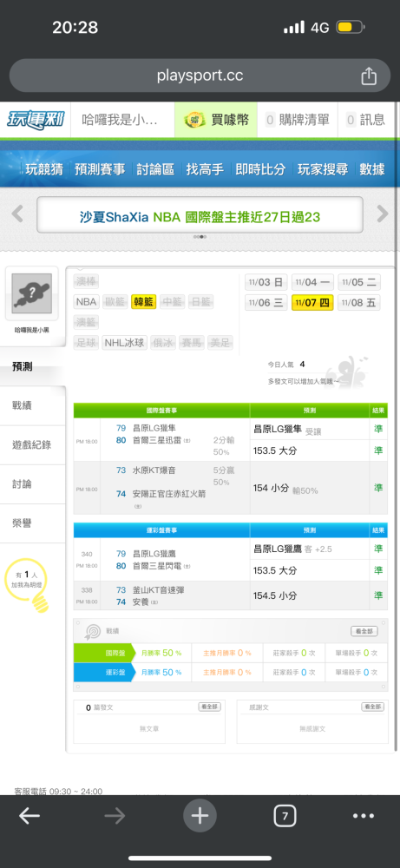Select the NBA league filter
Image resolution: width=400 pixels, height=868 pixels.
[86, 302]
